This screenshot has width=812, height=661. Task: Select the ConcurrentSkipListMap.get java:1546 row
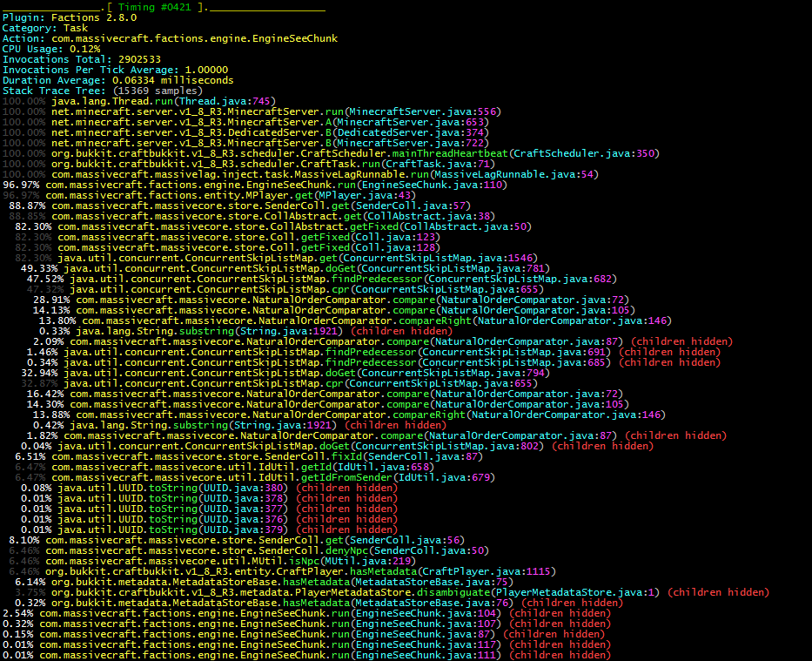277,258
